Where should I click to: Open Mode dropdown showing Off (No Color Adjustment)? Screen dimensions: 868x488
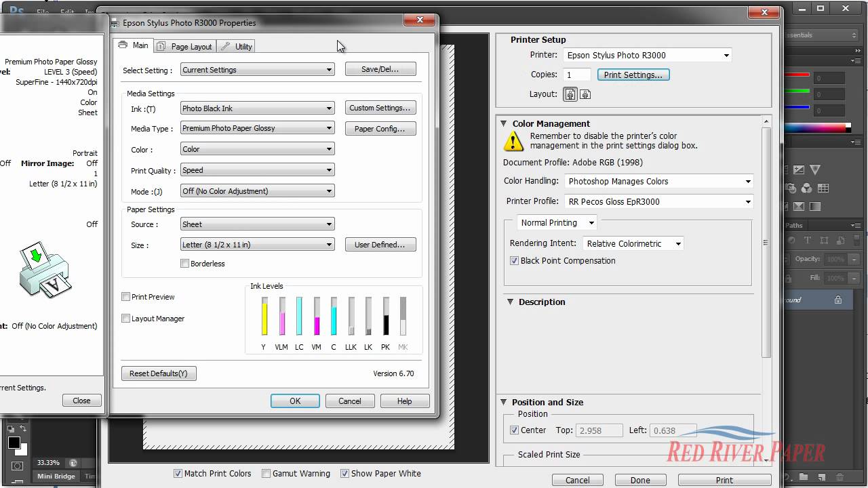(x=258, y=191)
